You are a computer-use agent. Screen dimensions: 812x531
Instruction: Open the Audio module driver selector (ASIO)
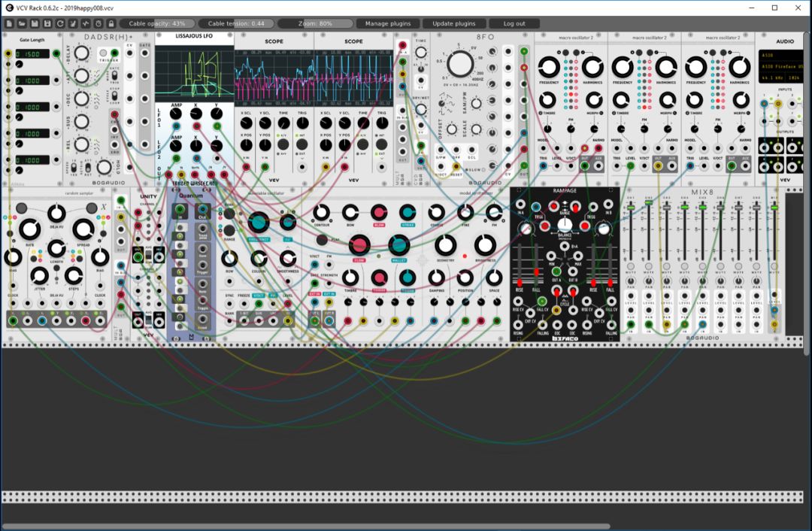pyautogui.click(x=780, y=55)
